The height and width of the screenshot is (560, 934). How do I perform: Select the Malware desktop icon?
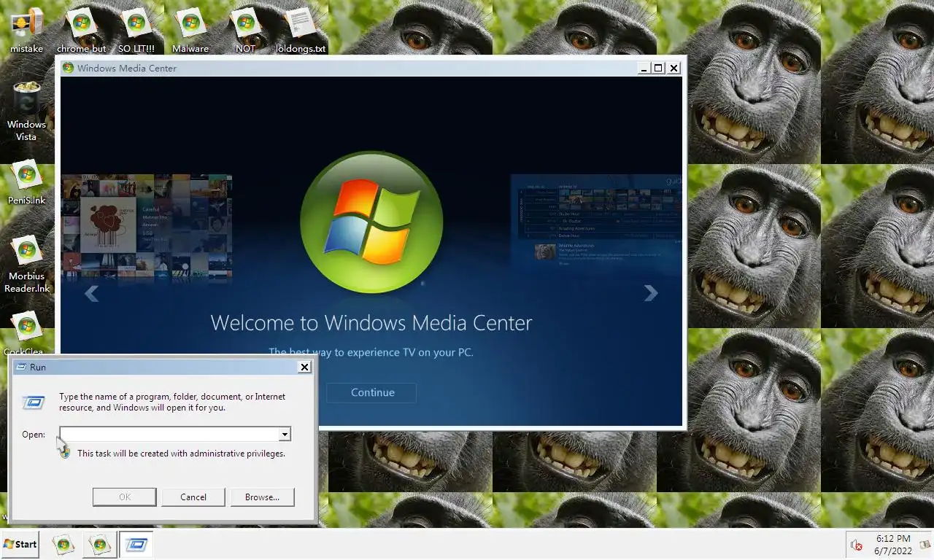pyautogui.click(x=190, y=29)
